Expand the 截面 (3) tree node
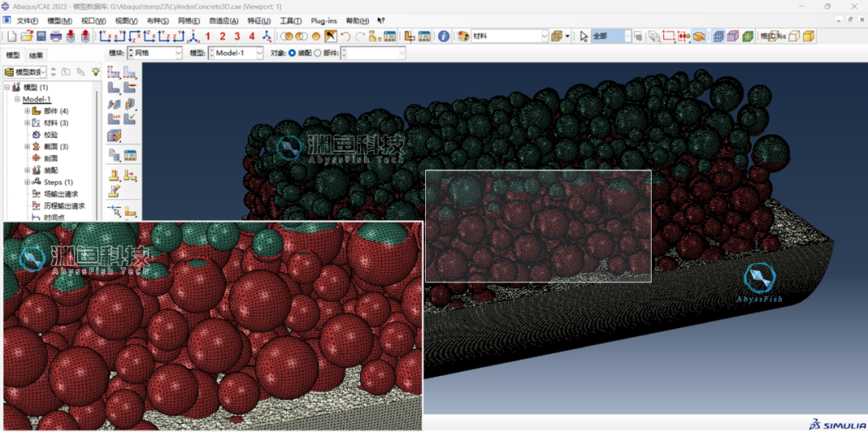This screenshot has height=432, width=868. (x=27, y=147)
